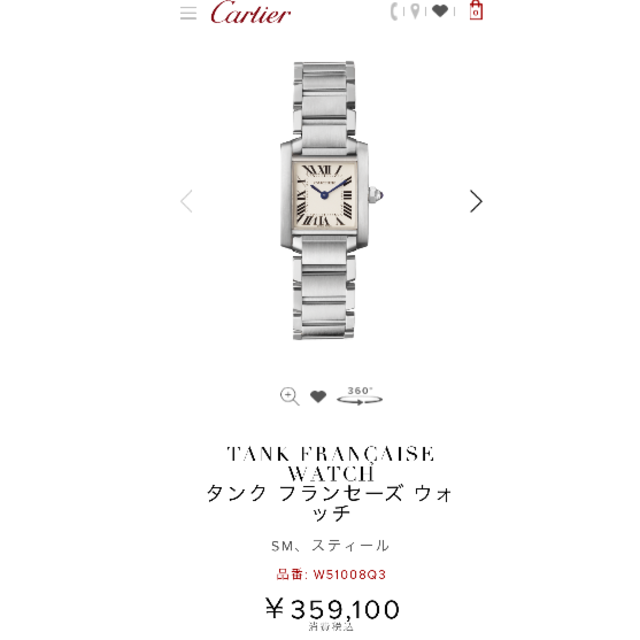Show previous product image
640x640 pixels.
187,201
